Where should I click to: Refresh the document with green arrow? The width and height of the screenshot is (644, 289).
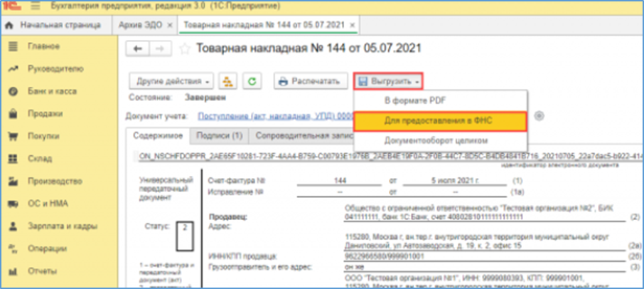[252, 81]
